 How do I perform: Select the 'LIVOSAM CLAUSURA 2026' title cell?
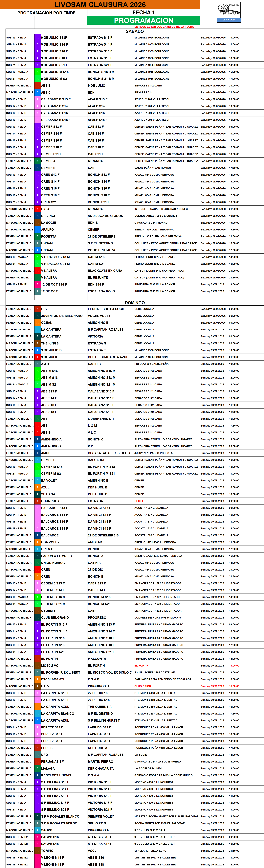(x=100, y=5)
